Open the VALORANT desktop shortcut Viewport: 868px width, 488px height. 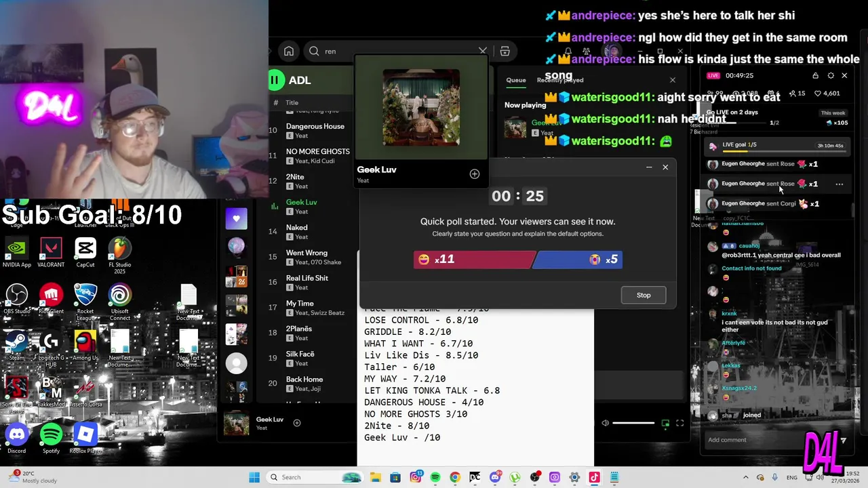[51, 252]
